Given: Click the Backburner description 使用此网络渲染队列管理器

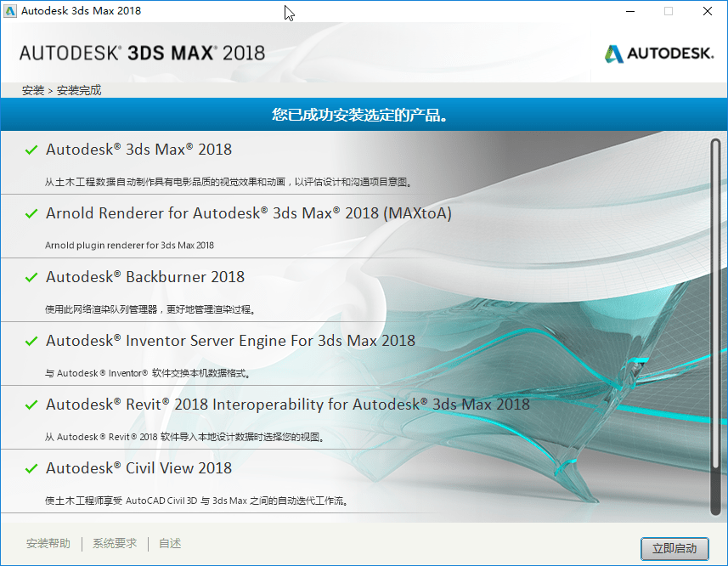Looking at the screenshot, I should 150,309.
